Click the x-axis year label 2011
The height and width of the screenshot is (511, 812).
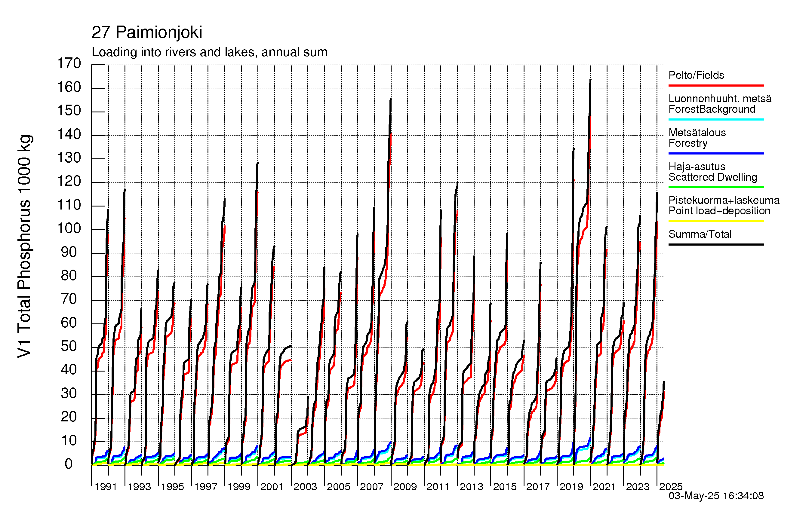click(x=438, y=487)
